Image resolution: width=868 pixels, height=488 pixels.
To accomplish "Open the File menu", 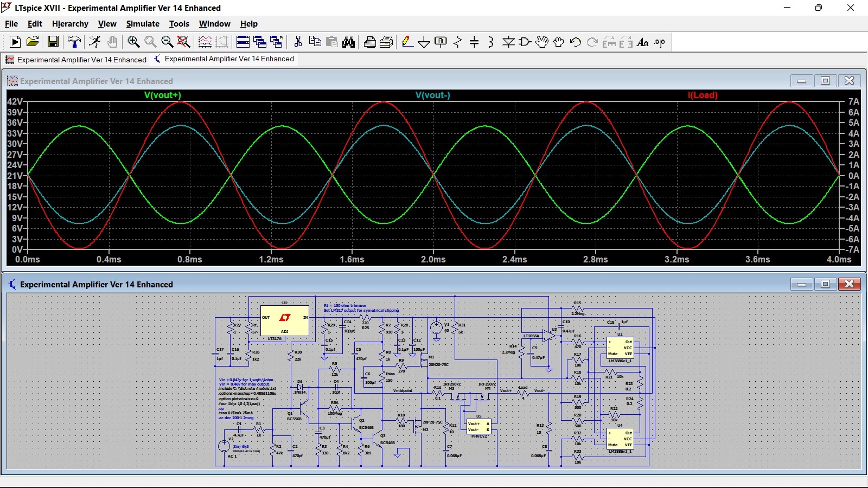I will click(x=11, y=24).
